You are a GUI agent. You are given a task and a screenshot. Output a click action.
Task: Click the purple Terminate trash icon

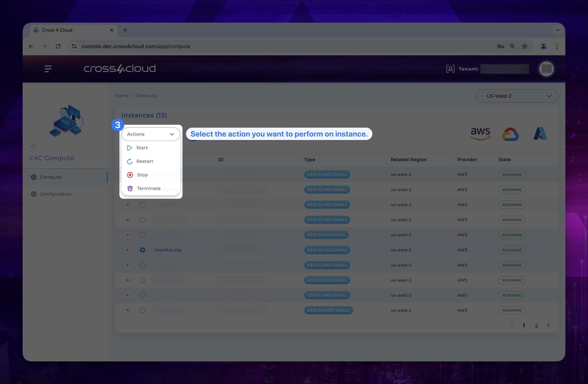pos(130,189)
